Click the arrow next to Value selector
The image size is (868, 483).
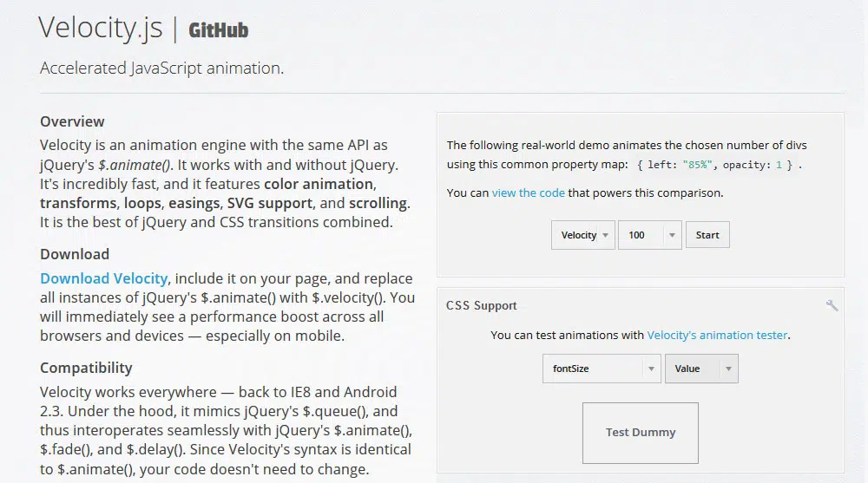point(728,369)
